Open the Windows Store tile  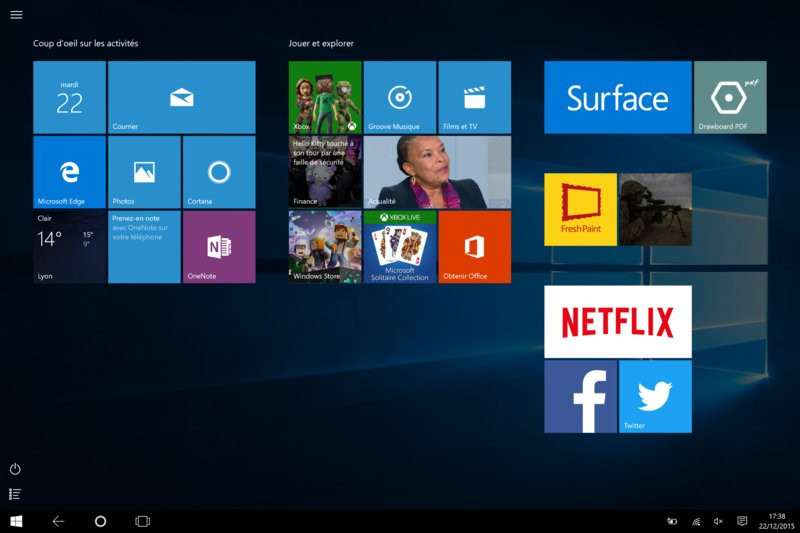point(325,247)
